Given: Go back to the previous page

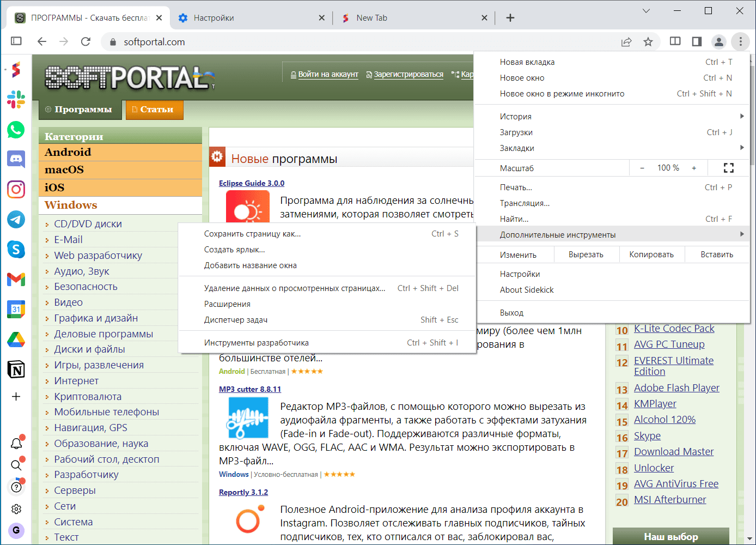Looking at the screenshot, I should coord(42,41).
